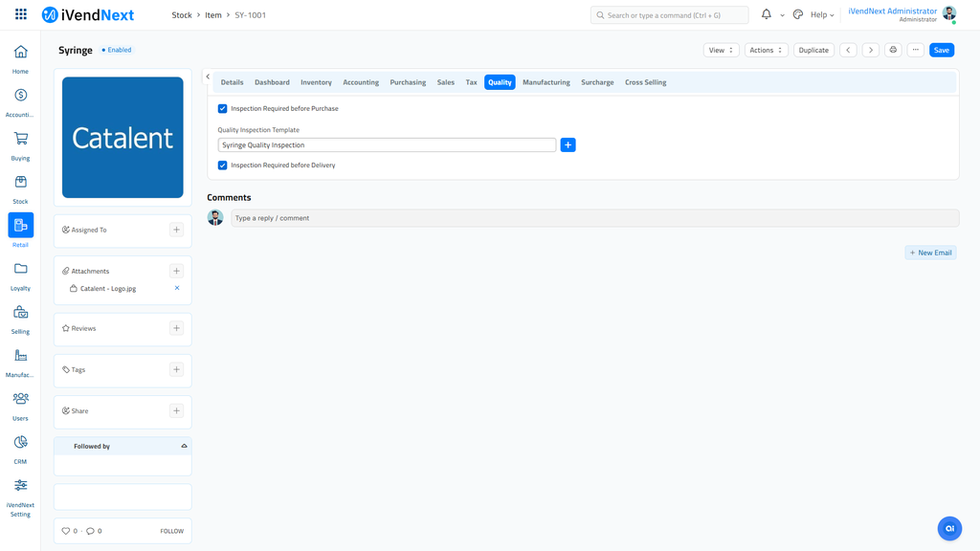
Task: Remove the Catalent - Logo.jpg attachment
Action: click(x=177, y=288)
